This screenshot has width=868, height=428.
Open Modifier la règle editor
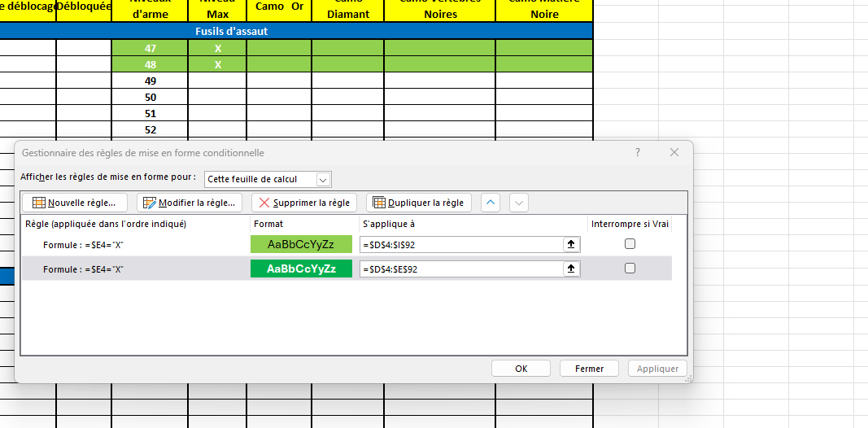(x=190, y=203)
